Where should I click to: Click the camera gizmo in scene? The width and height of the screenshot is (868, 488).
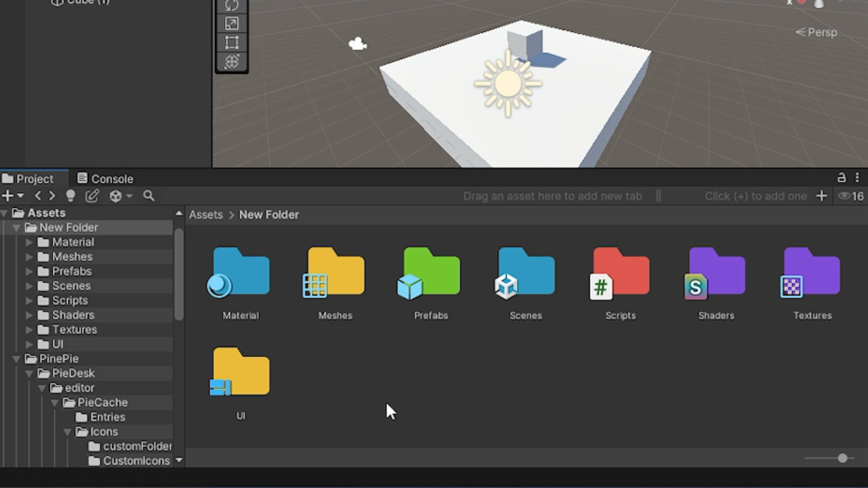(357, 44)
